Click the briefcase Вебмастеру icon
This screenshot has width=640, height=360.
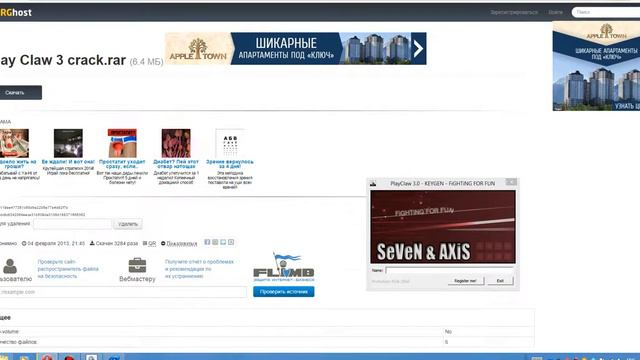(x=137, y=265)
